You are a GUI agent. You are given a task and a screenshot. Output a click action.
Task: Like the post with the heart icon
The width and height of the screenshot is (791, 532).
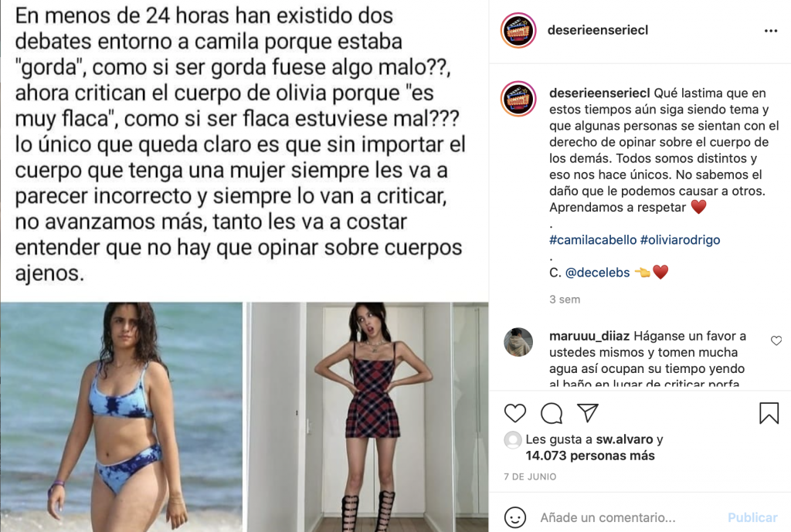pyautogui.click(x=515, y=413)
